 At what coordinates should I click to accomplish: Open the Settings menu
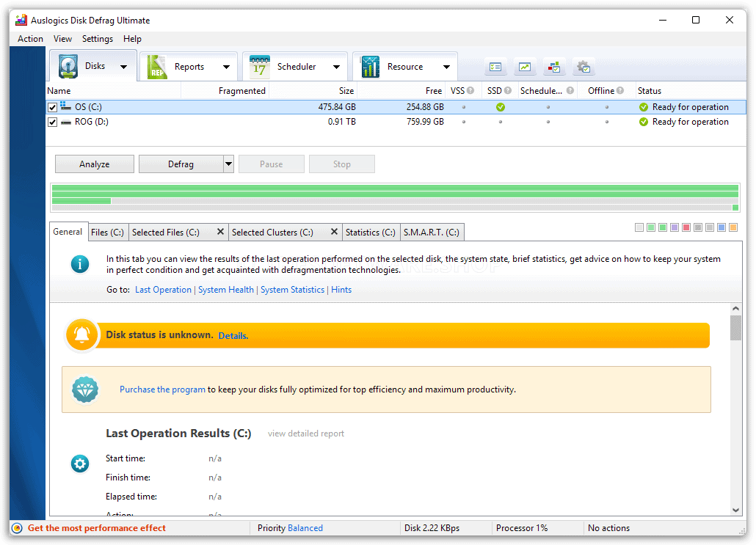point(98,39)
